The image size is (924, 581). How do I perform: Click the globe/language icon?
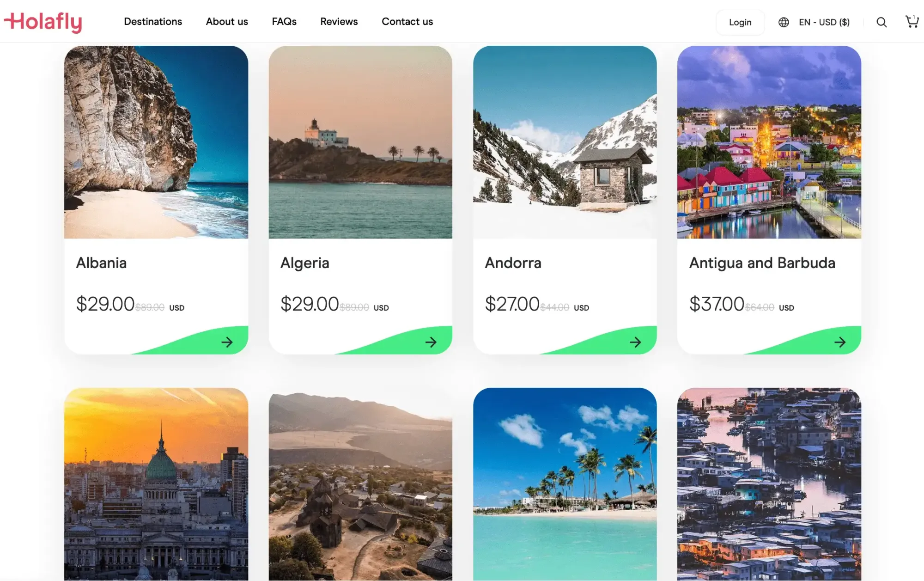(x=784, y=21)
